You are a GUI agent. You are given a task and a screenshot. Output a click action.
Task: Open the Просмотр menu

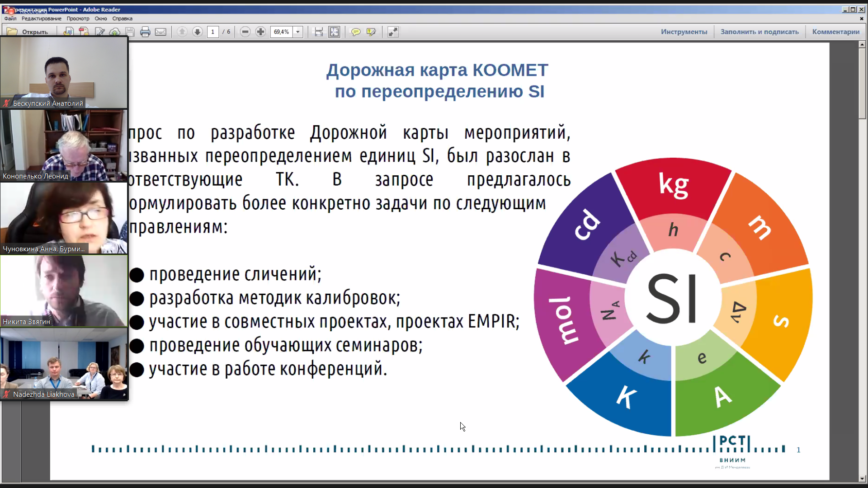coord(78,19)
